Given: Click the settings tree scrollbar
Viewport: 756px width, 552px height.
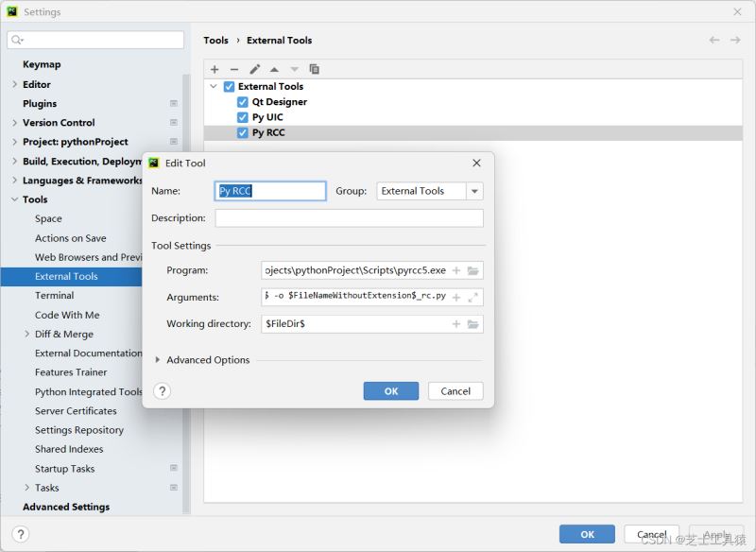Looking at the screenshot, I should 186,294.
